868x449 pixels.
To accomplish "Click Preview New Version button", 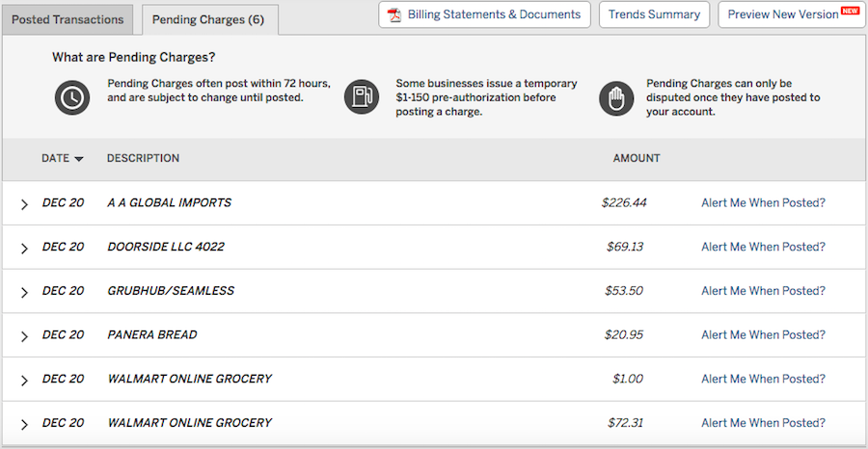I will (x=792, y=14).
